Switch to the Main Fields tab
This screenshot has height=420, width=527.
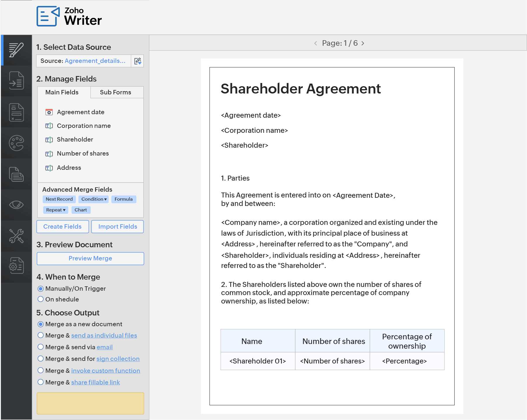tap(62, 92)
